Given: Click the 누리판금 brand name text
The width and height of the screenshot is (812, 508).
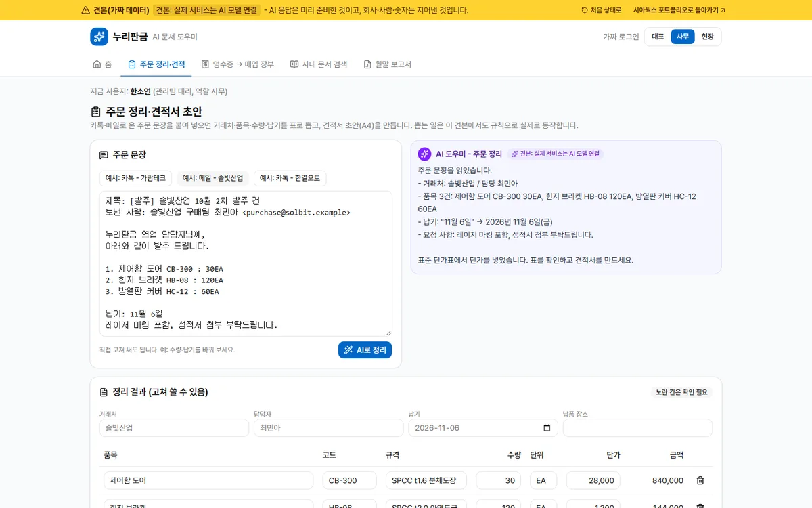Looking at the screenshot, I should click(131, 37).
